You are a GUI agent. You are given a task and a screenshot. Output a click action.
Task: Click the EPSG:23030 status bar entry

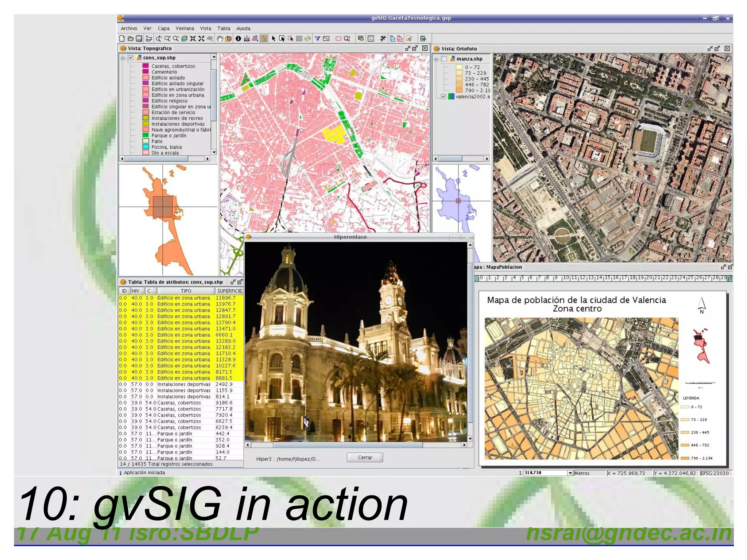715,473
